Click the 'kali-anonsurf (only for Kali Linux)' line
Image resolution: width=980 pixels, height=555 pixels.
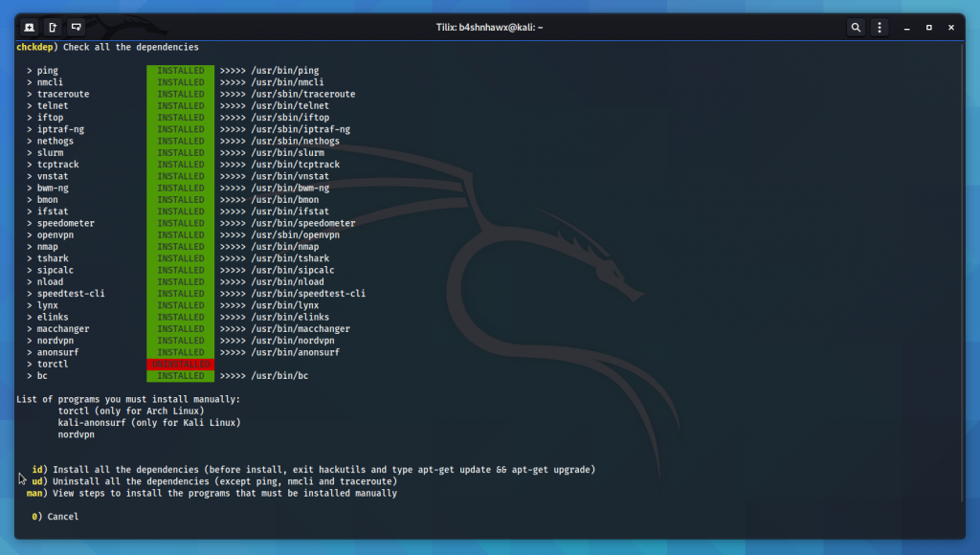coord(148,423)
